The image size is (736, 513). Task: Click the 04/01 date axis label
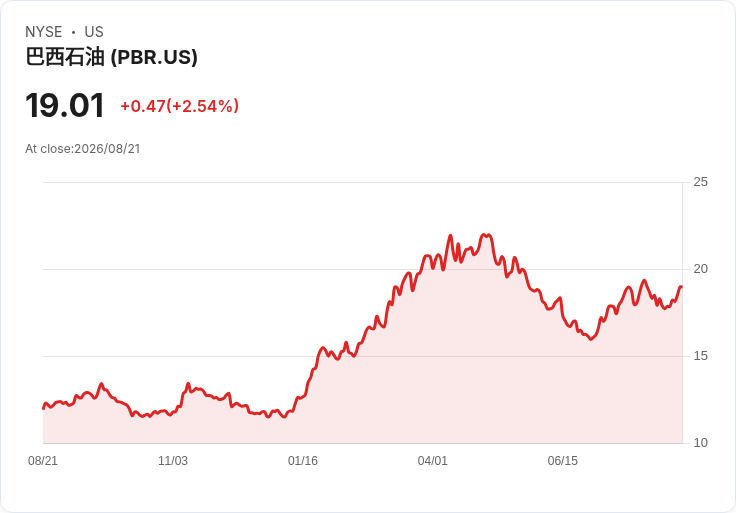[433, 461]
